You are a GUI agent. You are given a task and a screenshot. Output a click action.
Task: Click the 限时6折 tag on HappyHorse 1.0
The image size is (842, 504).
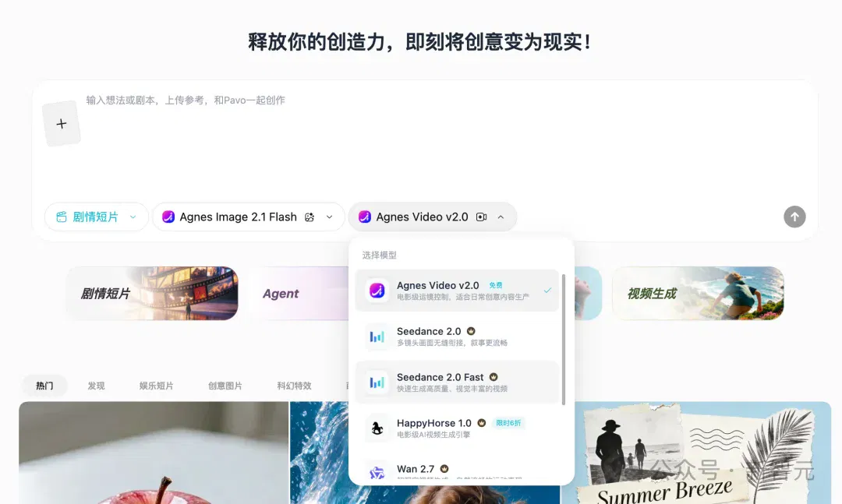click(508, 423)
